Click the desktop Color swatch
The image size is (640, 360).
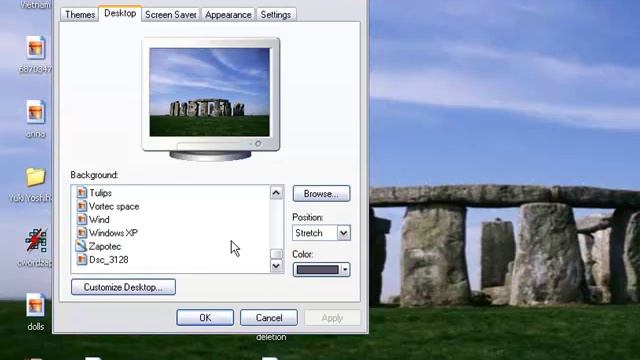pos(318,269)
